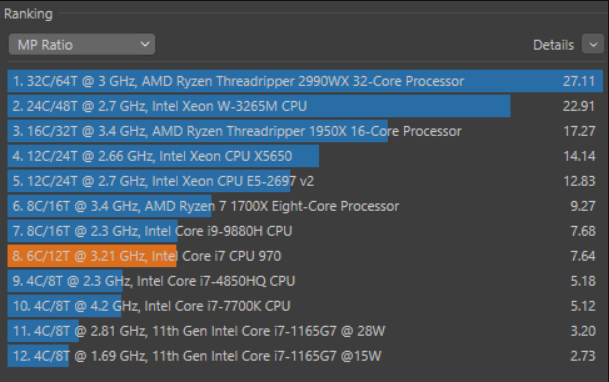The height and width of the screenshot is (382, 609).
Task: Select the Threadripper 1950X 16-Core row
Action: pyautogui.click(x=305, y=131)
